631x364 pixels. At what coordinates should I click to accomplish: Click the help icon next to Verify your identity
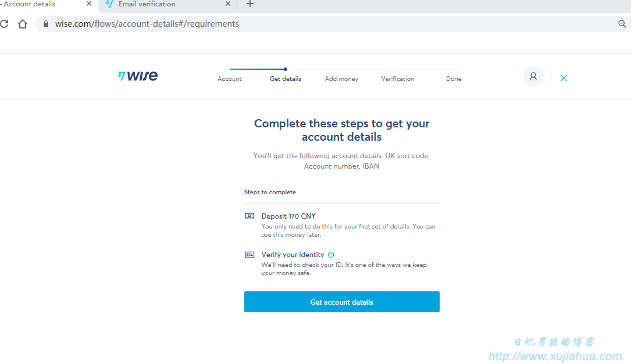(x=331, y=255)
